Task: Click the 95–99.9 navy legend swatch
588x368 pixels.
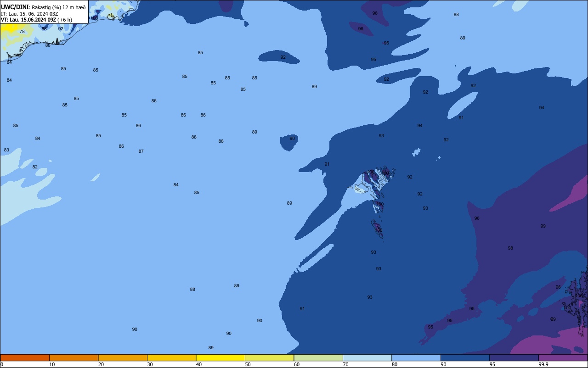Action: [x=514, y=357]
